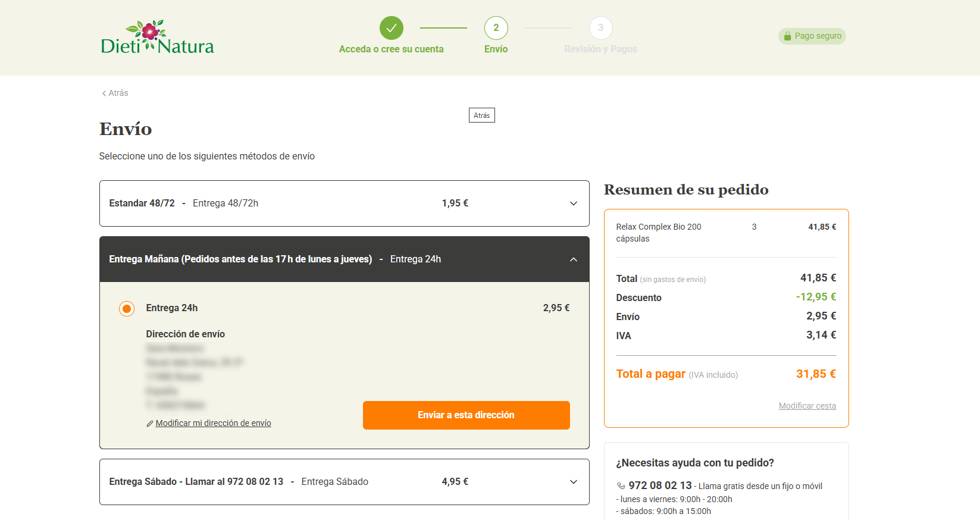The image size is (980, 520).
Task: Expand the Estandar 48/72 shipping option
Action: point(573,203)
